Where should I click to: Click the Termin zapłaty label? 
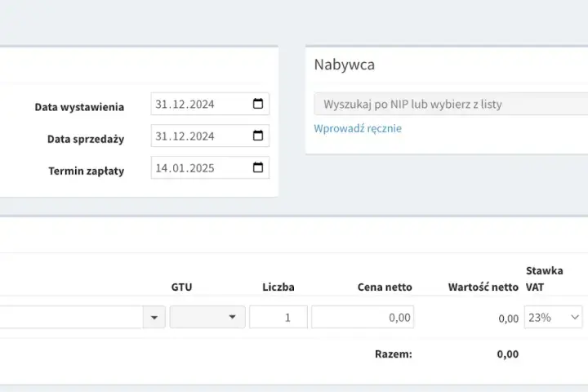coord(87,171)
